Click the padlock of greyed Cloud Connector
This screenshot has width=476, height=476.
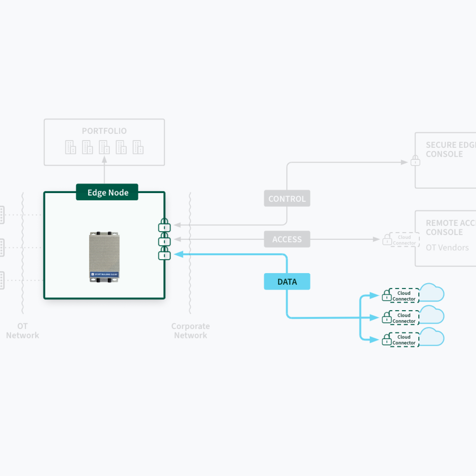(387, 239)
